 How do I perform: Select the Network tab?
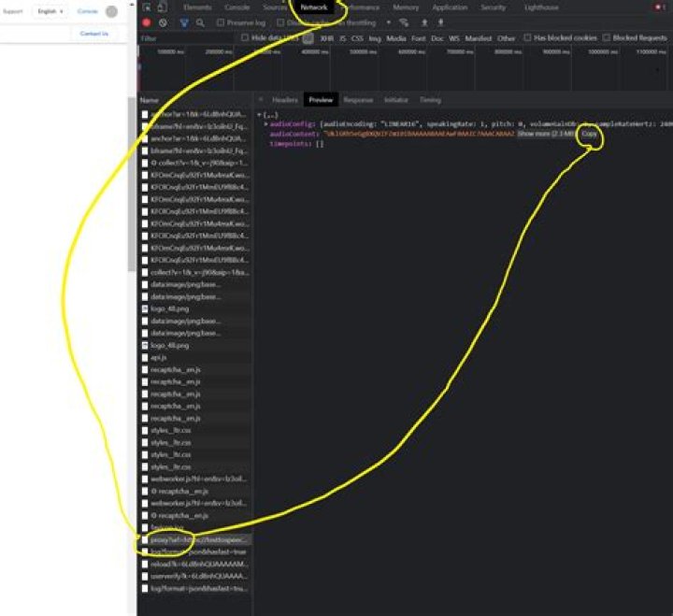(x=314, y=7)
